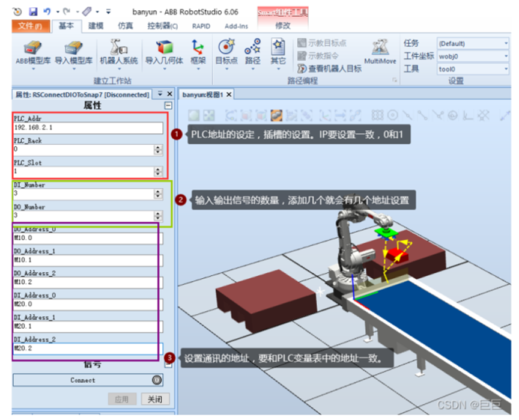Click the DI_Address_2 field showing M20.2
This screenshot has width=519, height=420.
click(88, 348)
